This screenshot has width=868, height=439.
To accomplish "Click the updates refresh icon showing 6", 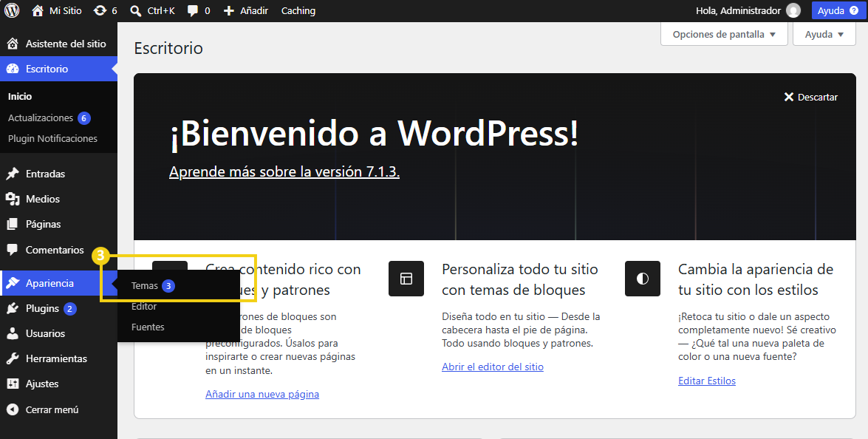I will tap(100, 10).
